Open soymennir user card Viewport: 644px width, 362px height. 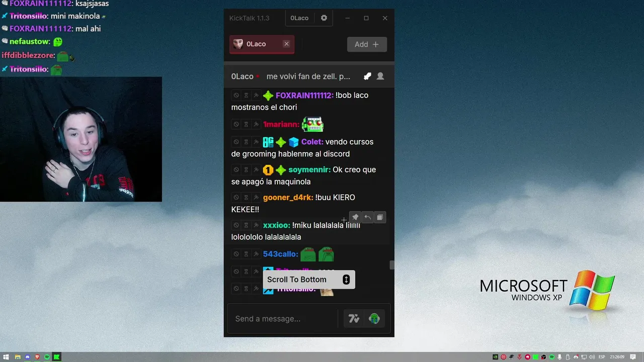tap(309, 169)
